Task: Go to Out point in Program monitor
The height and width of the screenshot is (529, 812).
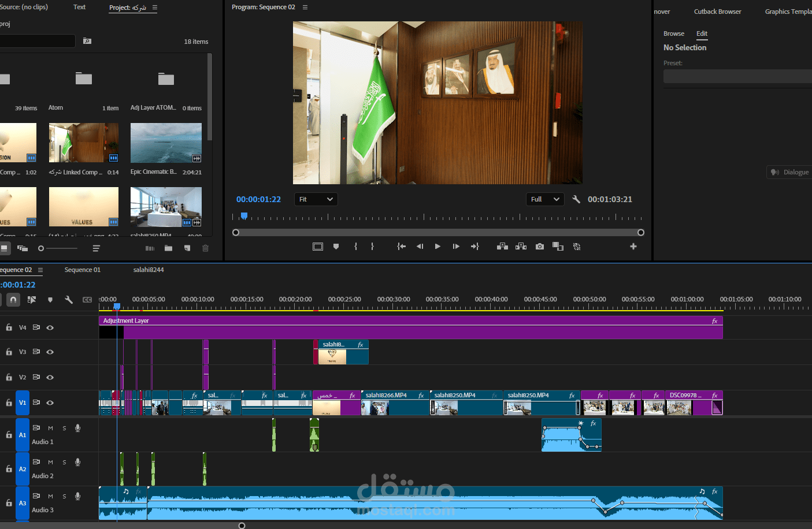Action: (474, 247)
